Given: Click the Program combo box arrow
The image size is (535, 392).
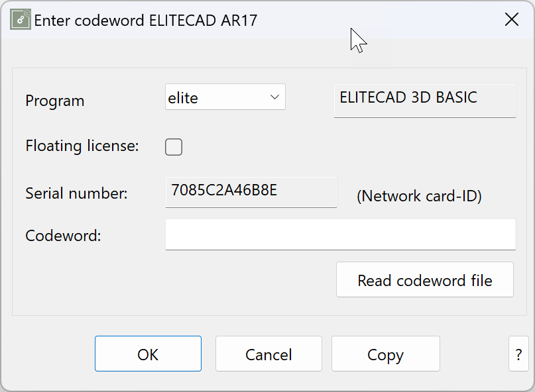Looking at the screenshot, I should coord(276,97).
